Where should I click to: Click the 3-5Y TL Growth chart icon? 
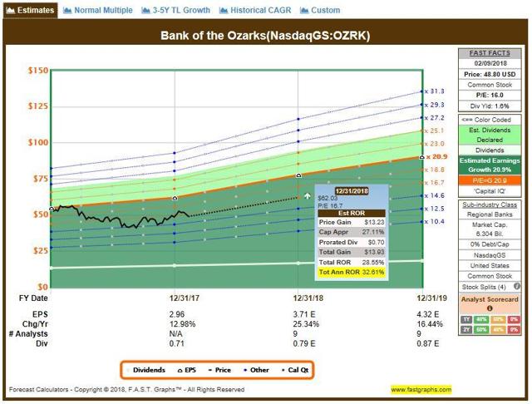tap(145, 11)
